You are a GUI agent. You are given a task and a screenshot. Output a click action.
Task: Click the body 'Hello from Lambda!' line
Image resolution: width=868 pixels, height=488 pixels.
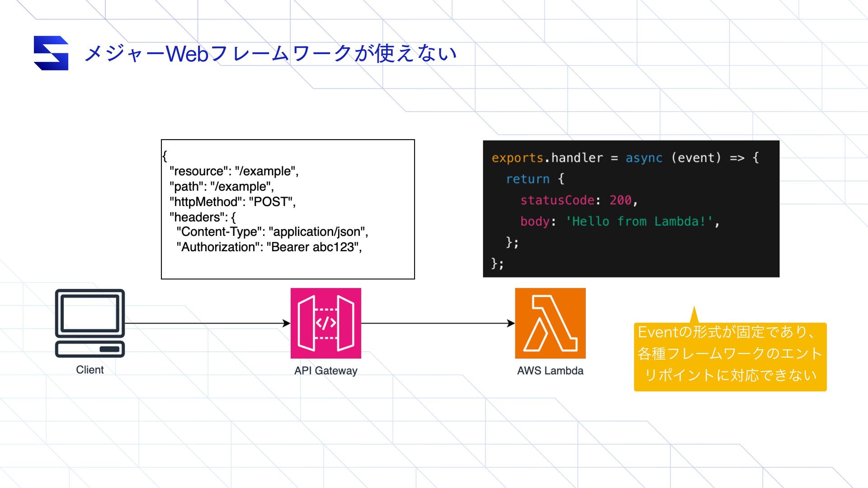click(x=619, y=221)
